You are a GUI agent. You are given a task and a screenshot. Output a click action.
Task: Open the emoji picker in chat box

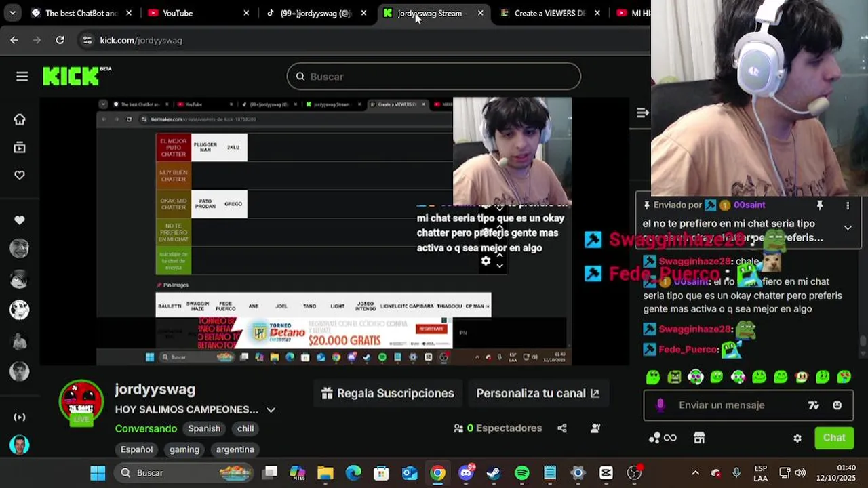(x=837, y=405)
